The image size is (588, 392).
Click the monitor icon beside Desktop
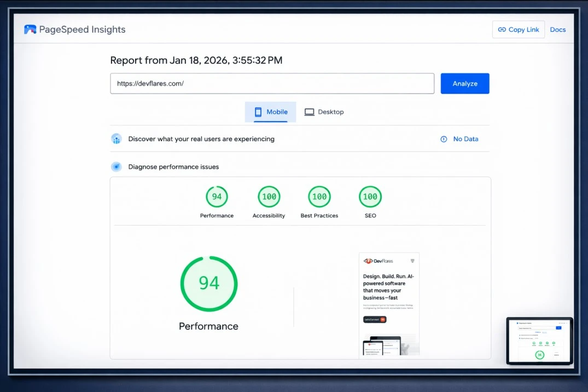[309, 111]
